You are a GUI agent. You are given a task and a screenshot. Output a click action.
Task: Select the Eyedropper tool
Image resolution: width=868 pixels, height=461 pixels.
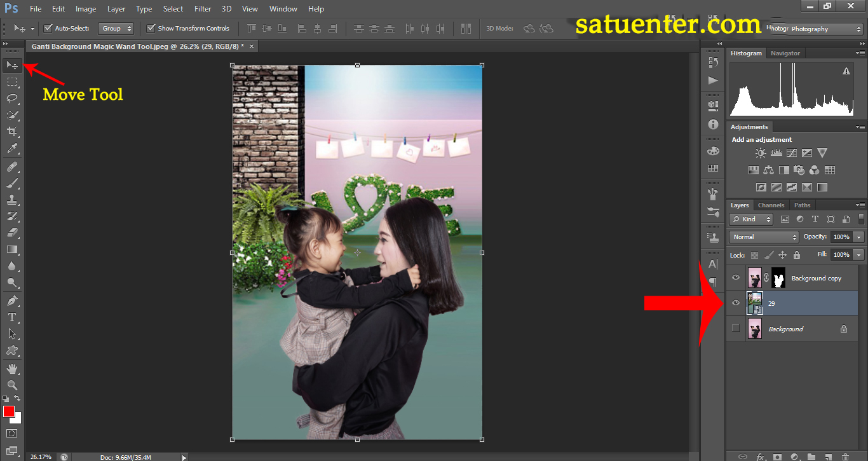tap(12, 149)
